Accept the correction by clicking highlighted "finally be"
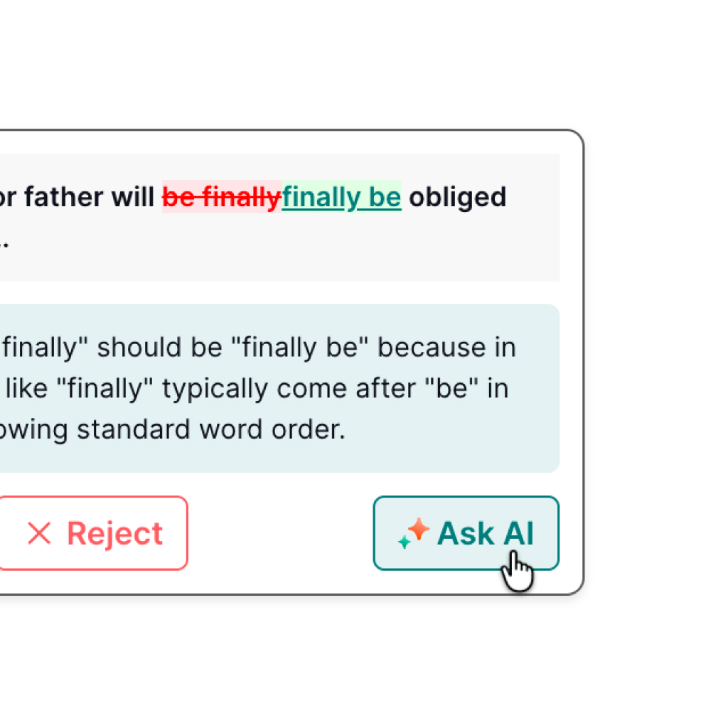The height and width of the screenshot is (728, 728). click(341, 197)
